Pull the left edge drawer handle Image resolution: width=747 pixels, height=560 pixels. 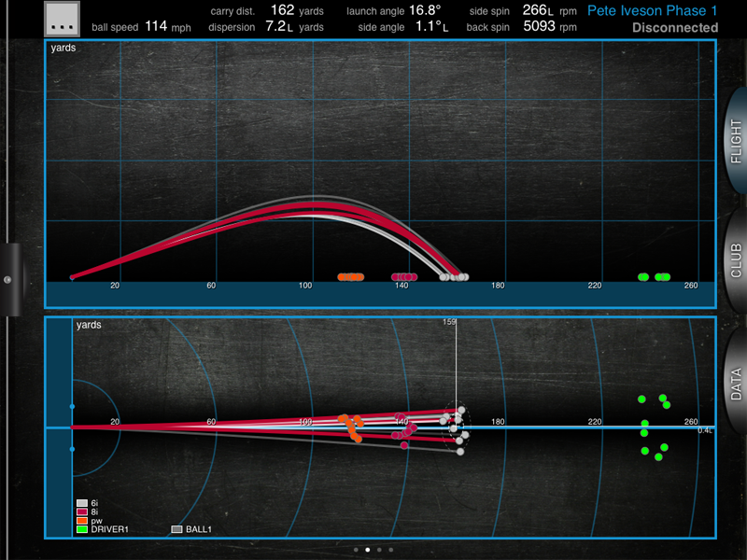[7, 280]
